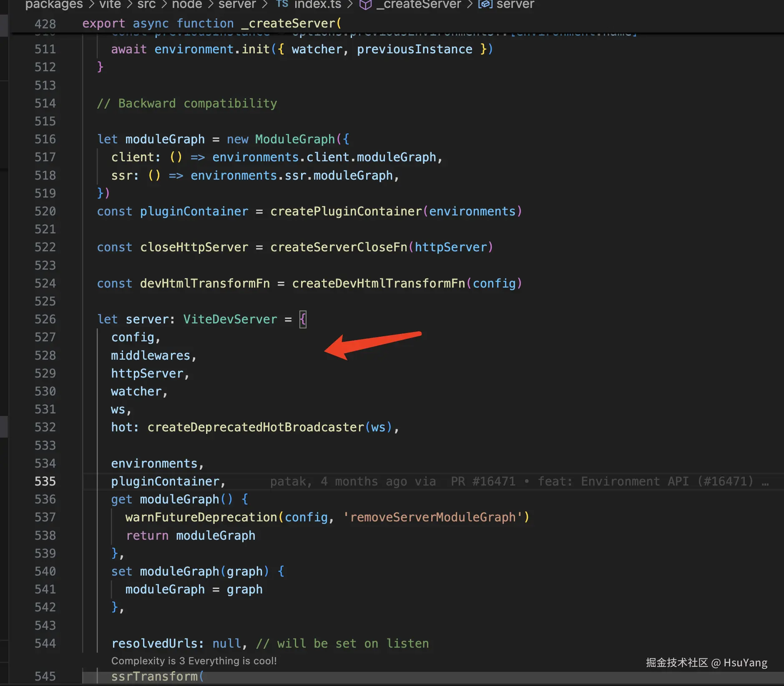784x686 pixels.
Task: Click the createPluginContainer function call
Action: click(x=346, y=211)
